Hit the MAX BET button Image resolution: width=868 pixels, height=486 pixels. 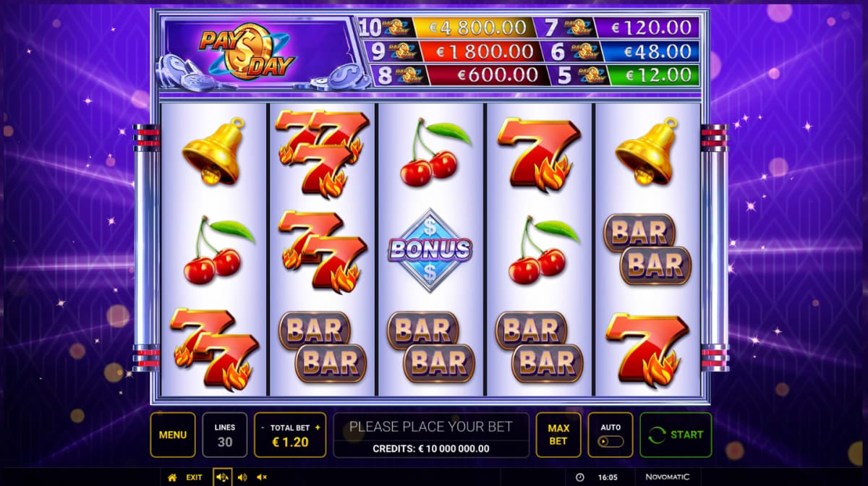[x=558, y=435]
